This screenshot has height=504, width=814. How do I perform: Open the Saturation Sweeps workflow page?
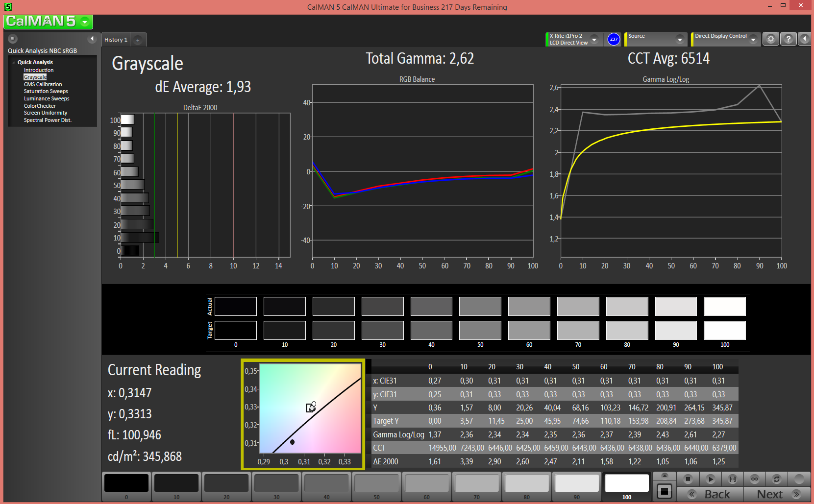tap(46, 91)
